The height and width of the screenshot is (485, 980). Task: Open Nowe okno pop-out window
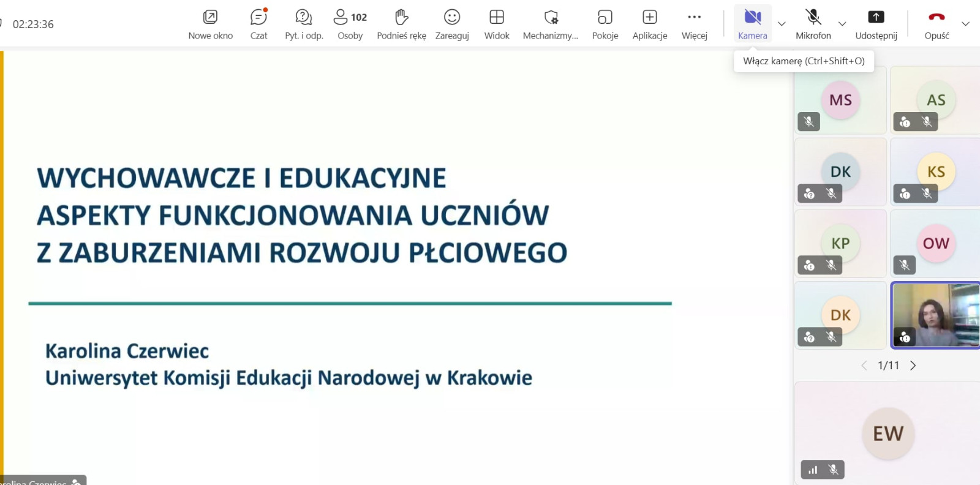[210, 24]
